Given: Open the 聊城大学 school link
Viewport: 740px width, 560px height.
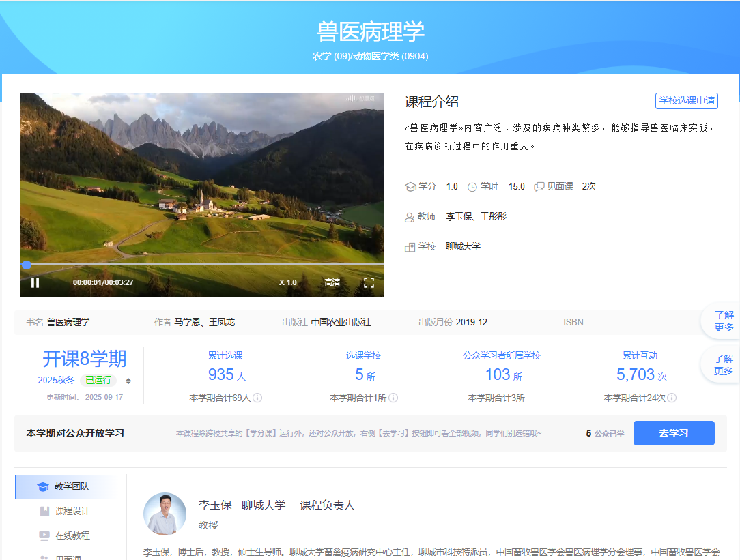Looking at the screenshot, I should pyautogui.click(x=463, y=246).
